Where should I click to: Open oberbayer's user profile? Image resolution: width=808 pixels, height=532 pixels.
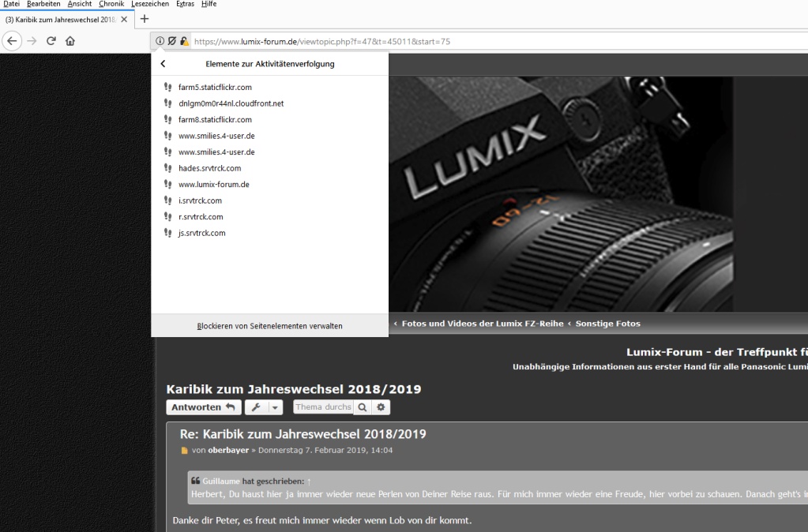coord(228,450)
